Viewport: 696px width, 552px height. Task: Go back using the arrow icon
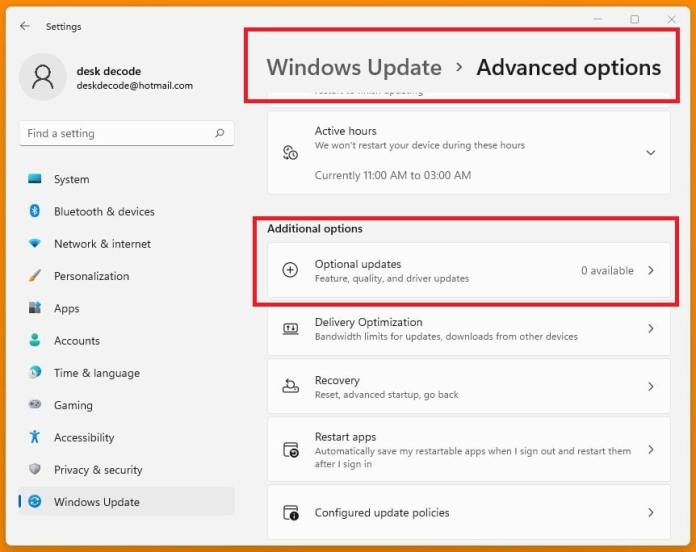[24, 26]
